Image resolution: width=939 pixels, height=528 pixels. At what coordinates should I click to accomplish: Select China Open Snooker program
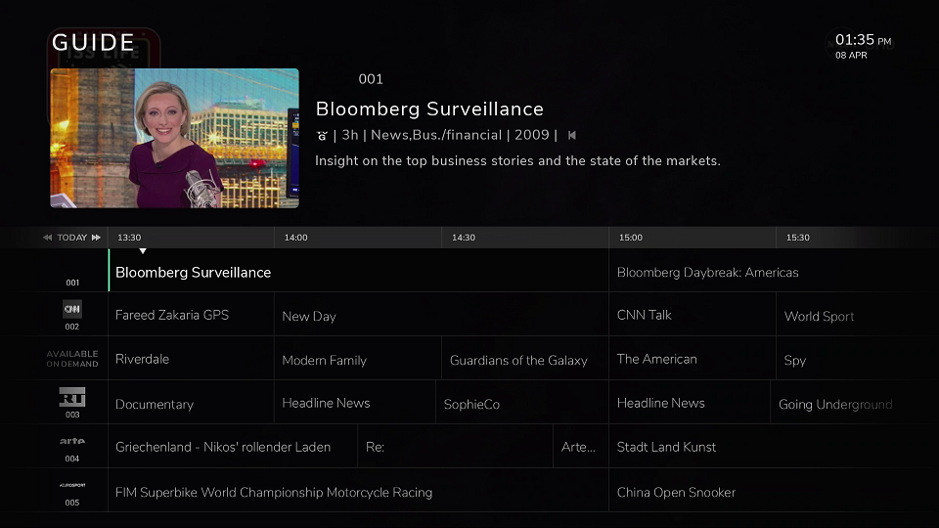click(676, 492)
